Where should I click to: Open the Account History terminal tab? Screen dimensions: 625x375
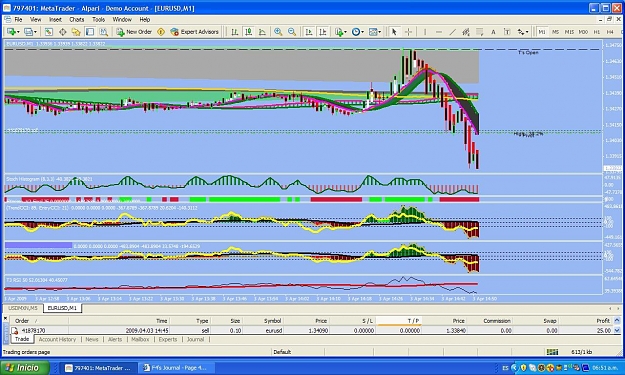tap(57, 340)
